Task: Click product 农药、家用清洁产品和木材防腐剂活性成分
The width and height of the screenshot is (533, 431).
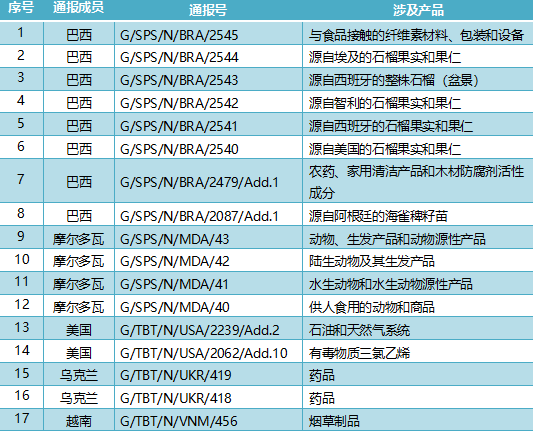Action: pyautogui.click(x=416, y=182)
